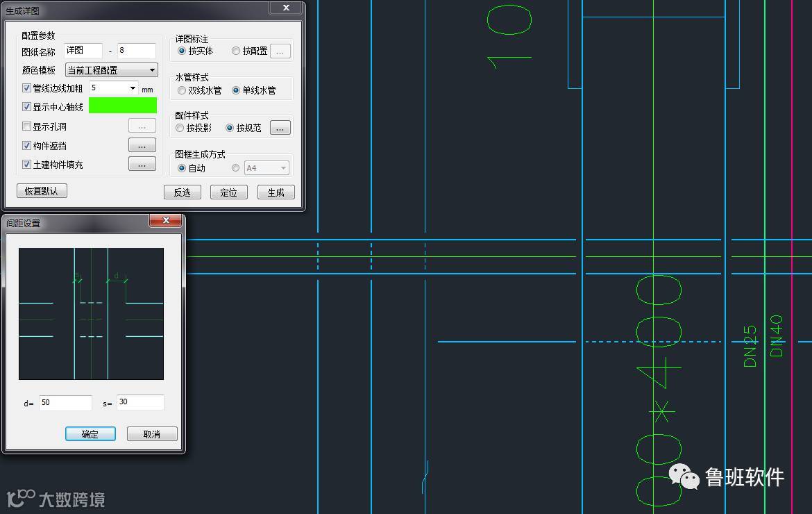Click the 生成 button
This screenshot has height=514, width=812.
tap(276, 192)
